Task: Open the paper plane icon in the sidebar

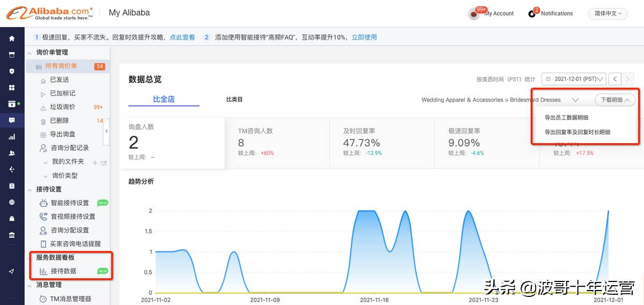Action: (x=12, y=271)
